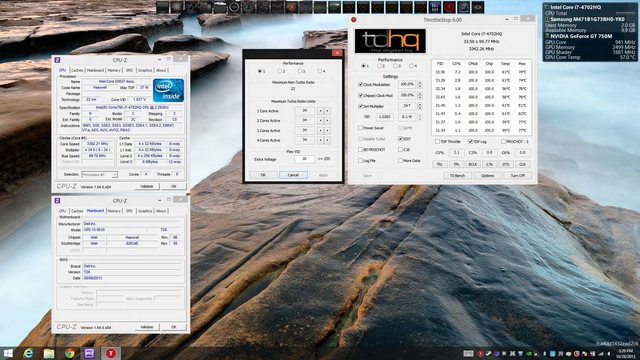Image resolution: width=640 pixels, height=360 pixels.
Task: Open Memory tab in top CPU-Z window
Action: (114, 70)
